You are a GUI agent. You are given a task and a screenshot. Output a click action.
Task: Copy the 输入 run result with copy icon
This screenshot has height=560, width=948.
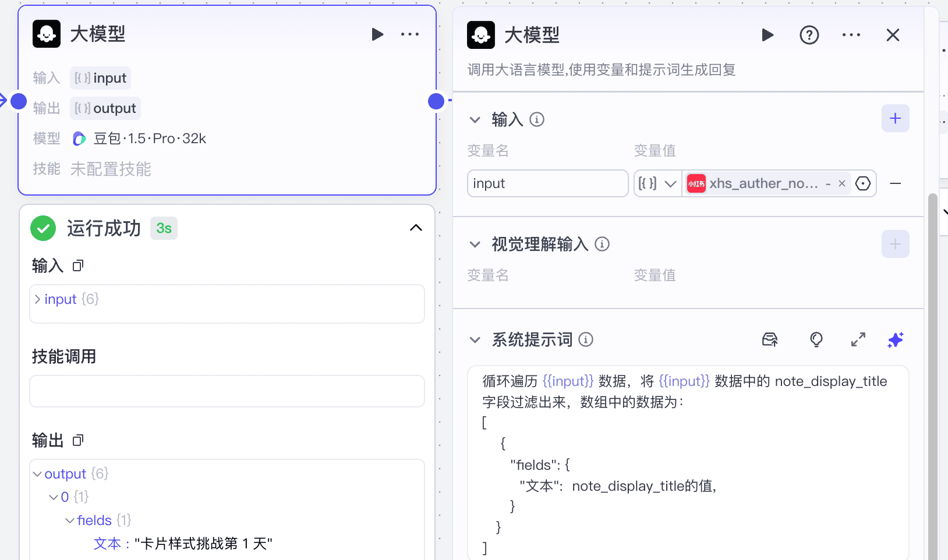[x=78, y=265]
